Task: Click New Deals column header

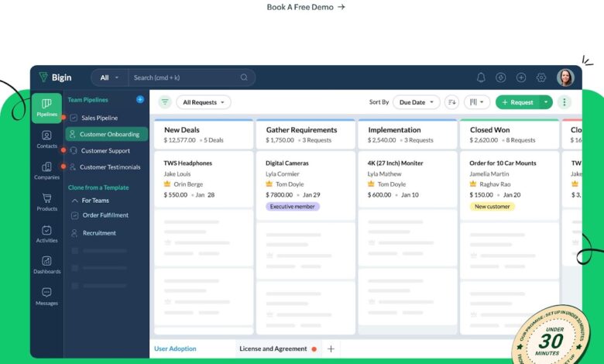Action: [x=204, y=134]
